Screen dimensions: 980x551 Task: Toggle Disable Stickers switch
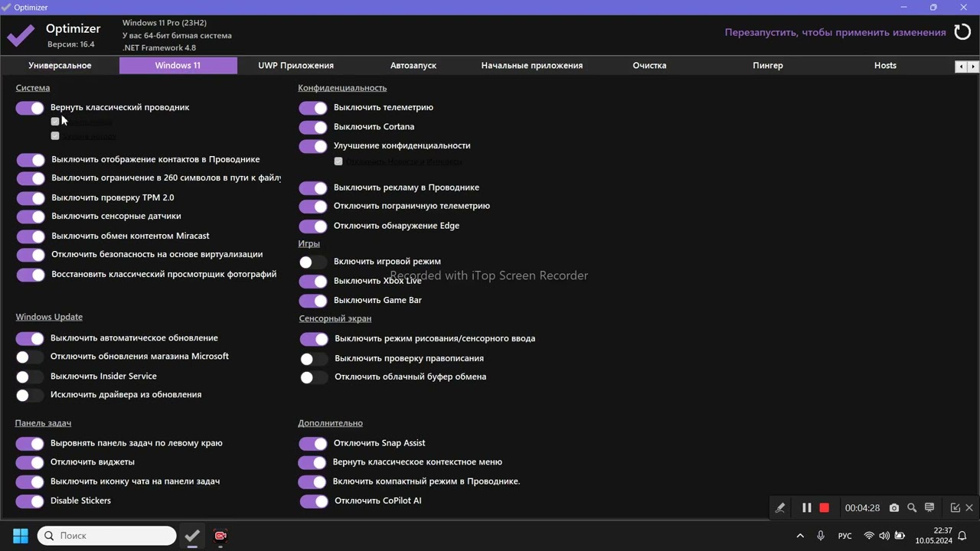point(30,501)
